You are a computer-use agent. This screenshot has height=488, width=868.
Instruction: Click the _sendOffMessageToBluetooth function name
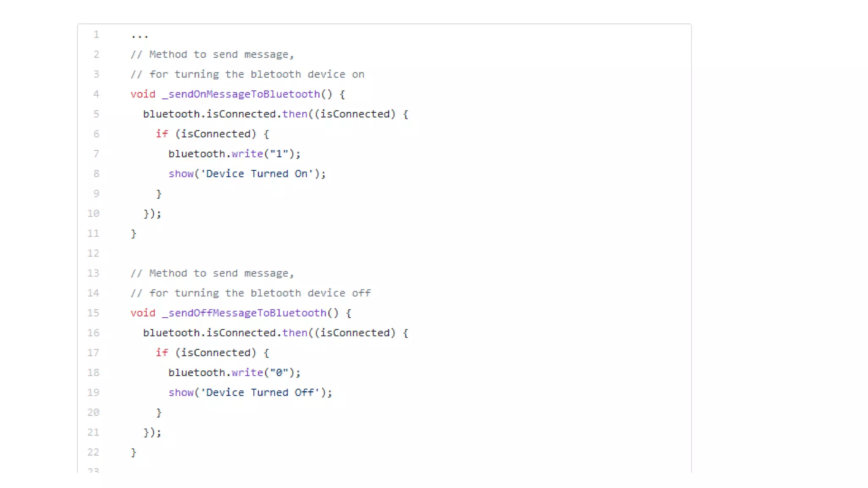tap(244, 313)
